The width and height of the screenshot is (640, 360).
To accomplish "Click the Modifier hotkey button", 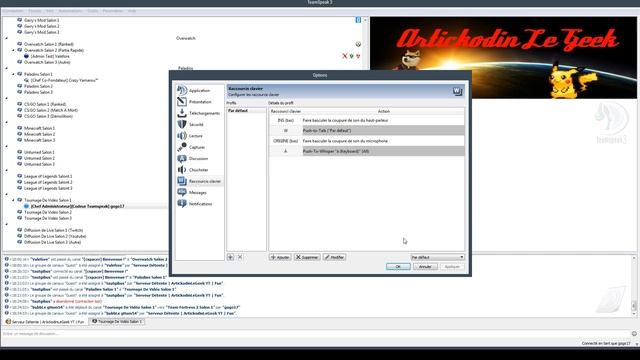I will click(334, 257).
